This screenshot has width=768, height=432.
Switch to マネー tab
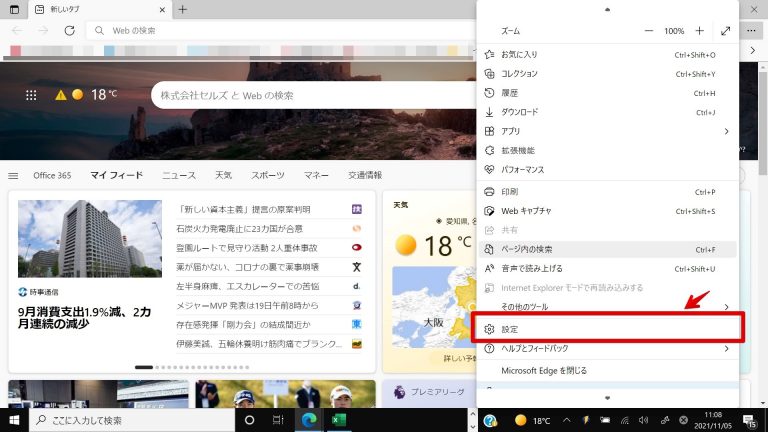pos(316,175)
